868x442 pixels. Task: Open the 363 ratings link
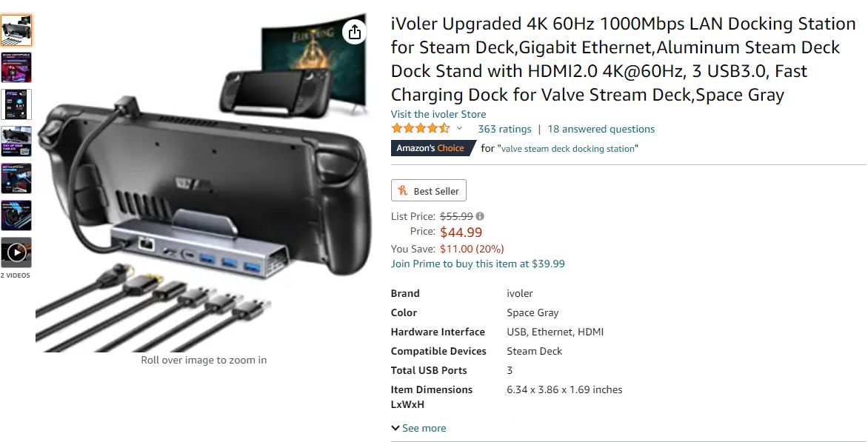tap(504, 129)
